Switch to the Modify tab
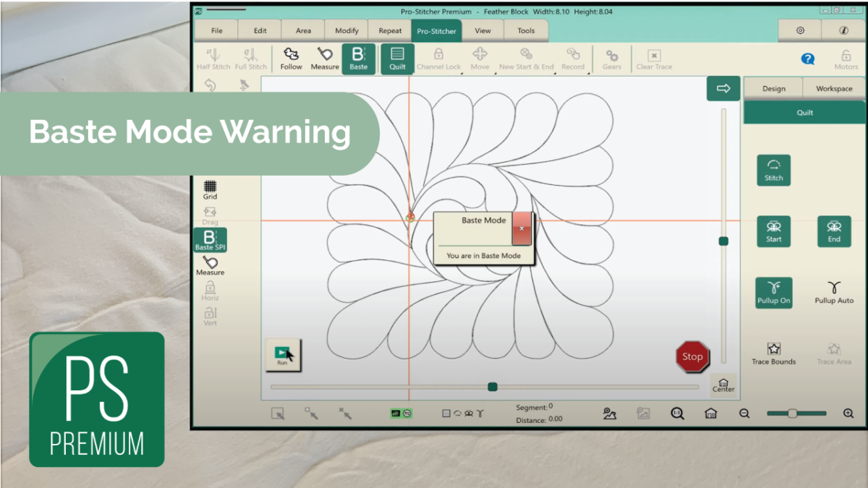Screen dimensions: 868x488 pyautogui.click(x=346, y=31)
